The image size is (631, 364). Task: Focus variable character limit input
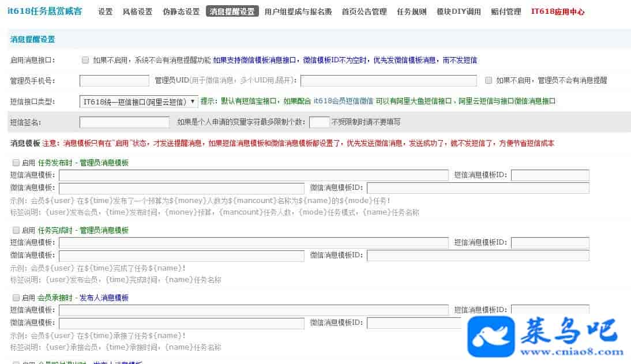pos(320,122)
